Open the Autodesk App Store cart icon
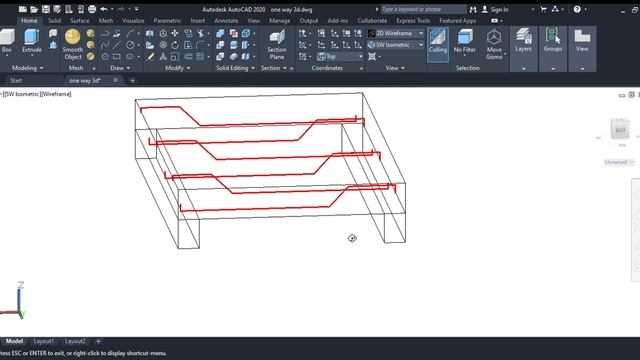Viewport: 640px width, 360px height. click(543, 9)
